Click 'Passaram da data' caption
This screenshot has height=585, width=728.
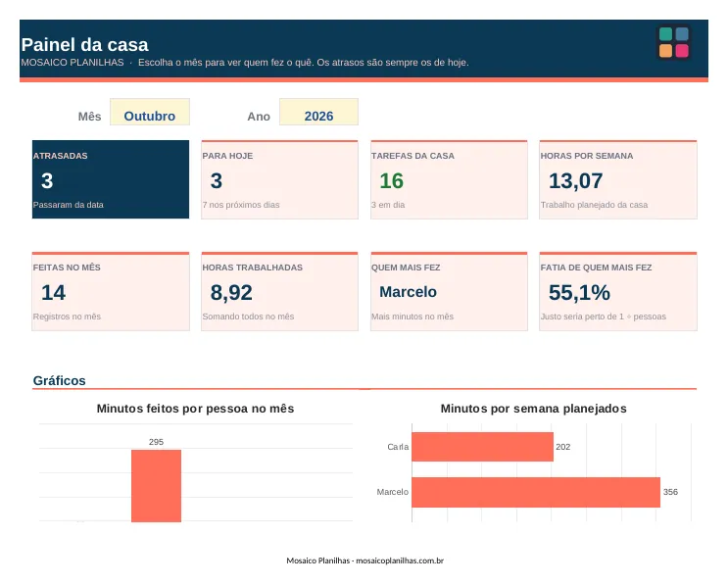pos(69,205)
